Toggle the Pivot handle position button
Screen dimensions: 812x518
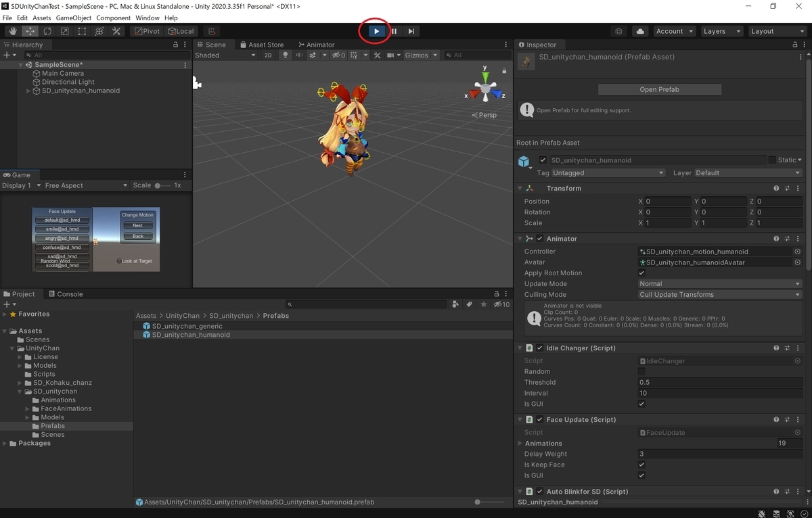point(147,31)
